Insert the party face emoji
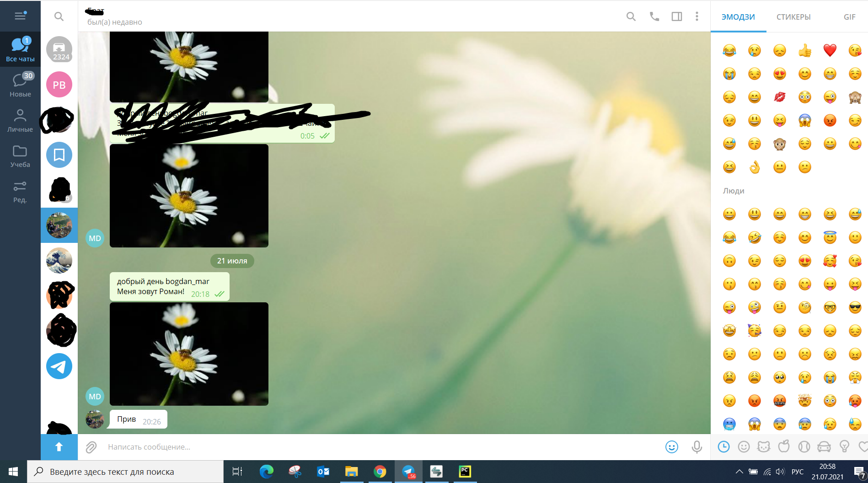Image resolution: width=868 pixels, height=483 pixels. (755, 331)
